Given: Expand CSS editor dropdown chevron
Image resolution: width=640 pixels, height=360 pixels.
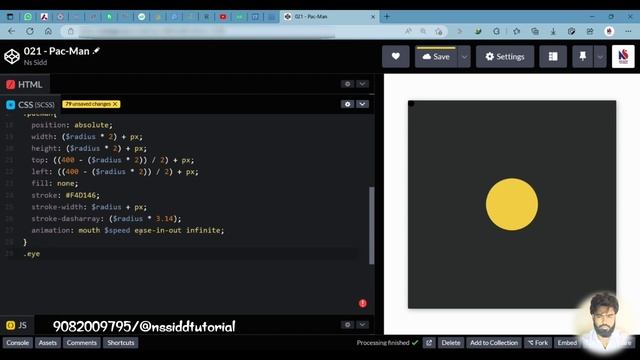Looking at the screenshot, I should [362, 104].
